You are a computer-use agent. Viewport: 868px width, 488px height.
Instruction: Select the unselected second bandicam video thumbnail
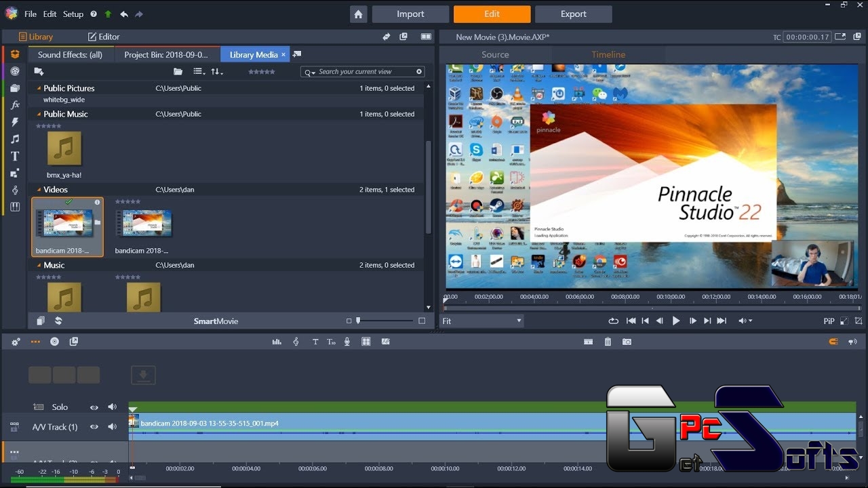click(x=143, y=223)
